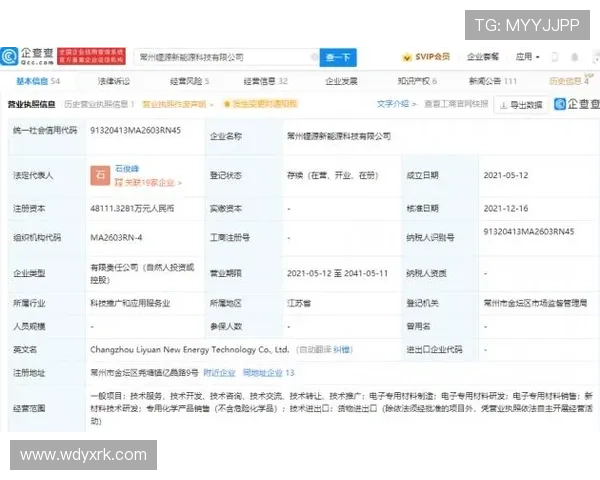Image resolution: width=600 pixels, height=480 pixels.
Task: Click the 发生变更时通知我 notice
Action: pyautogui.click(x=260, y=104)
